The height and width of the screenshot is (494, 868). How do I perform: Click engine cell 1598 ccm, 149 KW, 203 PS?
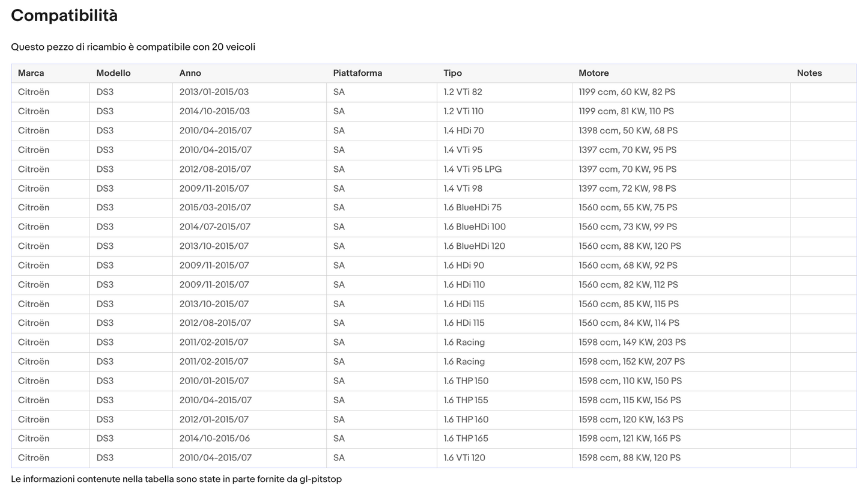(x=632, y=343)
